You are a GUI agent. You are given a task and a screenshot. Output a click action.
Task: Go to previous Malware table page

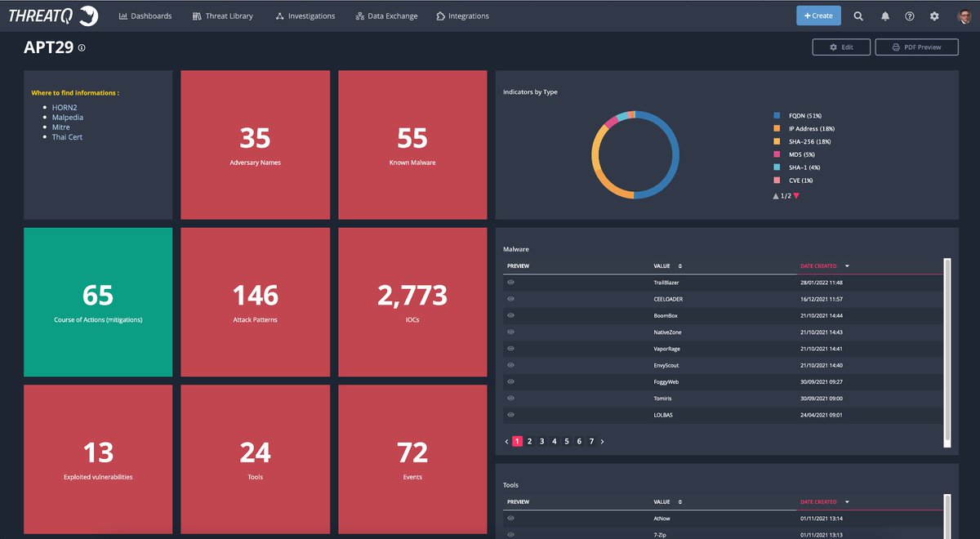click(506, 441)
